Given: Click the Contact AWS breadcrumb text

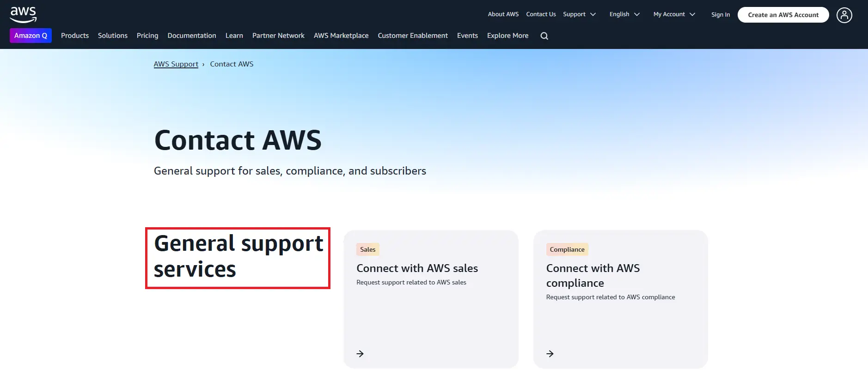Looking at the screenshot, I should pos(232,64).
